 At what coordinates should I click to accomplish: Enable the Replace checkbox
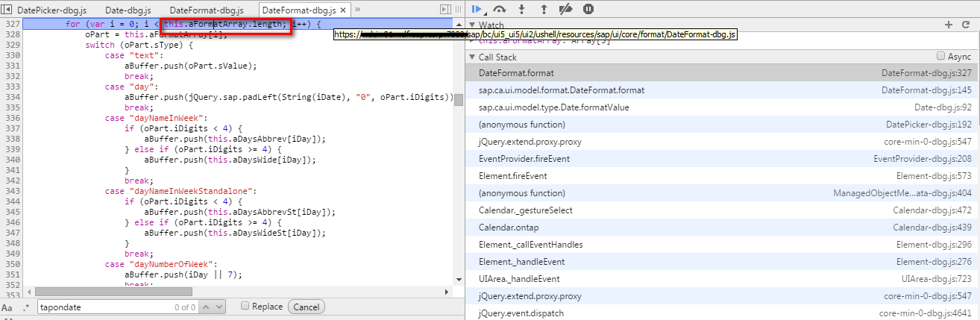245,307
